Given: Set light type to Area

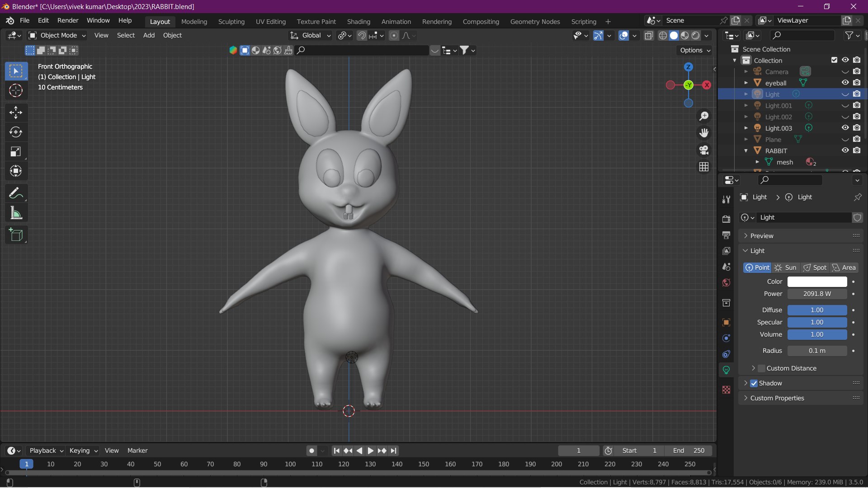Looking at the screenshot, I should coord(844,267).
